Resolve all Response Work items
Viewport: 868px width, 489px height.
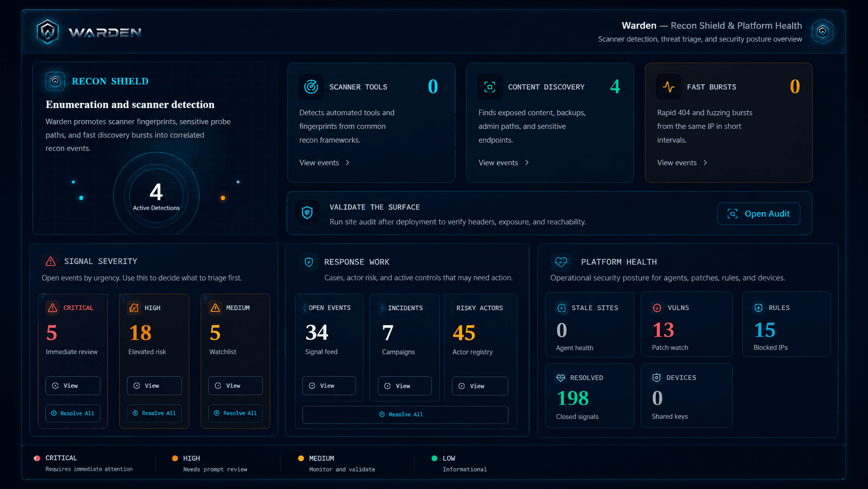coord(405,414)
